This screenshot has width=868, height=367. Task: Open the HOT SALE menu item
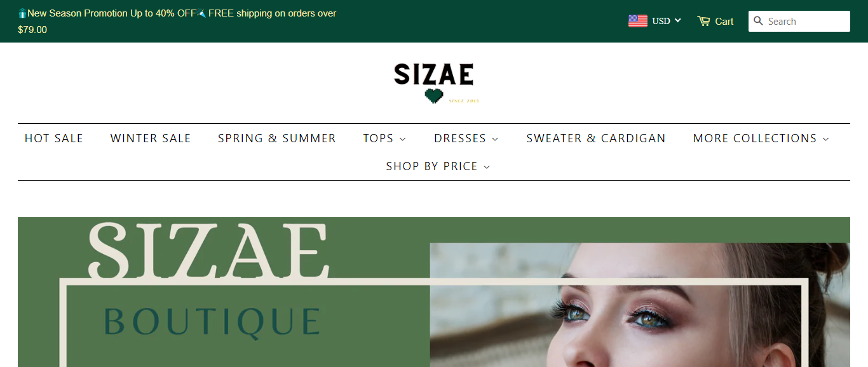(54, 138)
